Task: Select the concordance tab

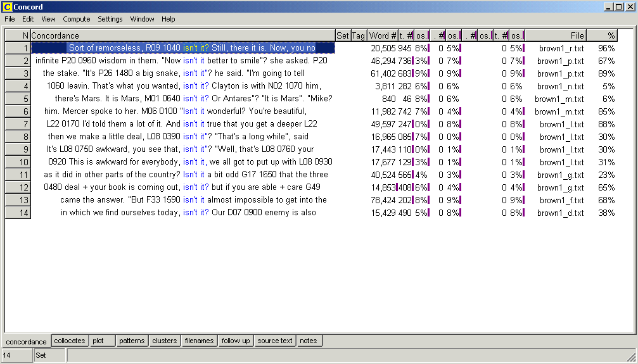Action: pyautogui.click(x=27, y=342)
